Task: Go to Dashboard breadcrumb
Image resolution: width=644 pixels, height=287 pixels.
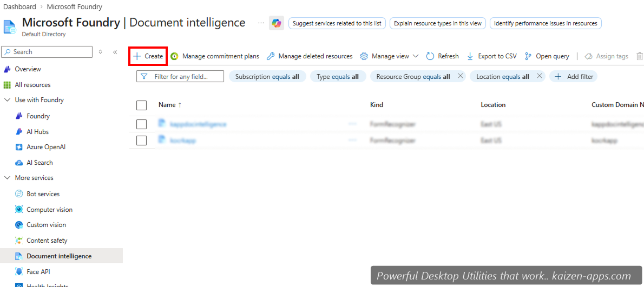Action: point(19,6)
